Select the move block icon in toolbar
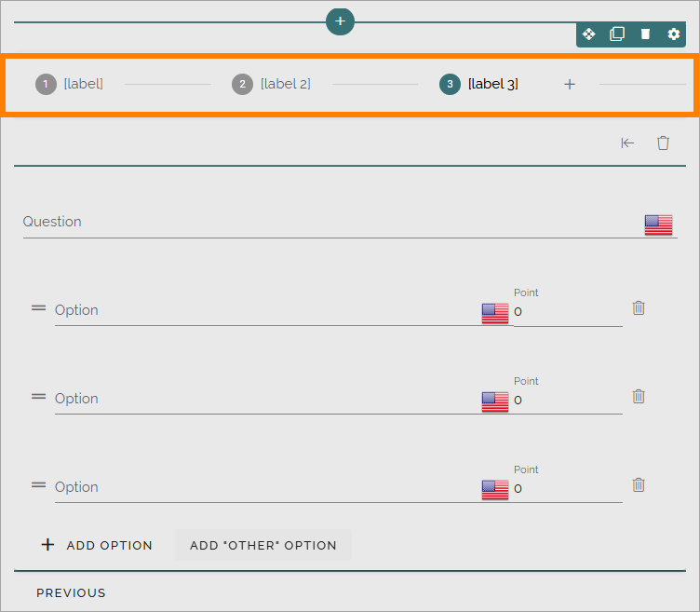700x612 pixels. coord(589,34)
